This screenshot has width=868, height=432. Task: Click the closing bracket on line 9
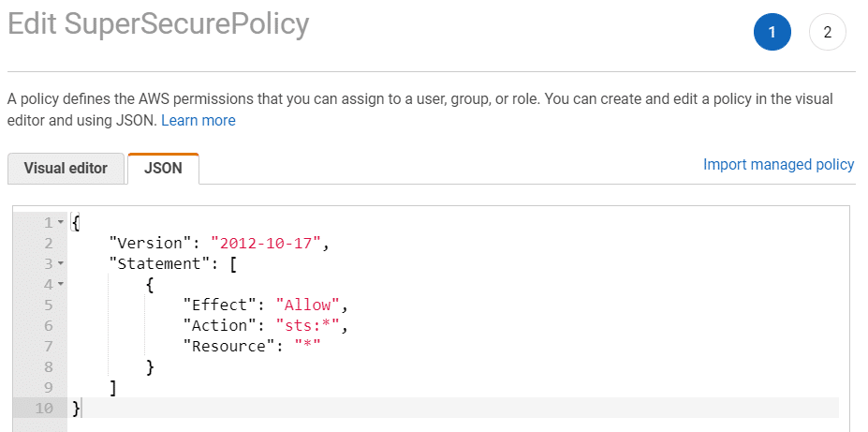(113, 388)
